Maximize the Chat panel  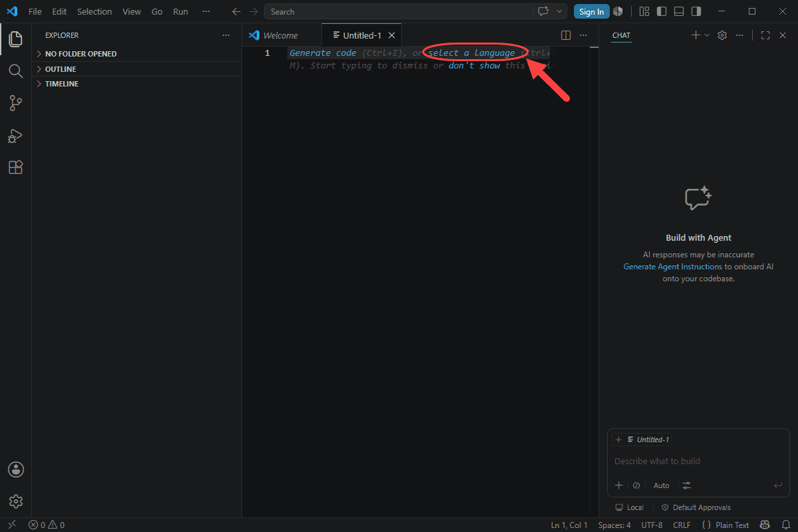(x=765, y=35)
